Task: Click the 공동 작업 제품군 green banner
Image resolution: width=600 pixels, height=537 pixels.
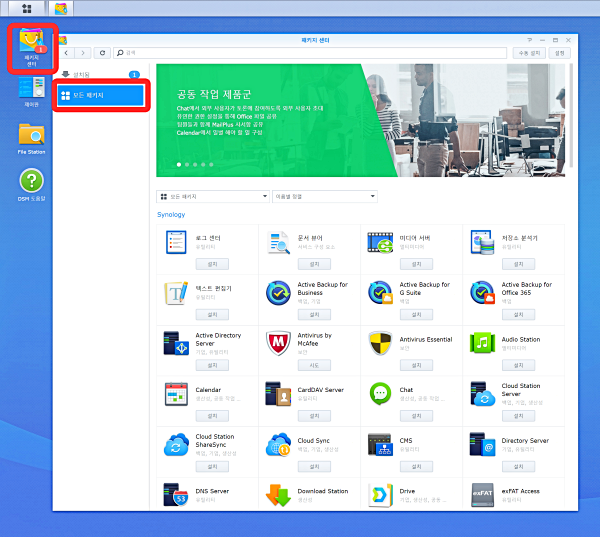Action: tap(276, 120)
